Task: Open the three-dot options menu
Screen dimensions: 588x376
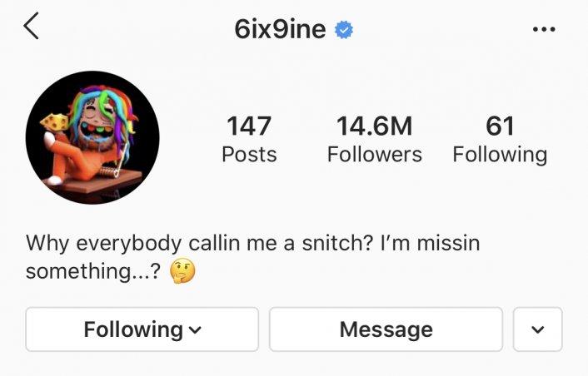Action: tap(544, 29)
